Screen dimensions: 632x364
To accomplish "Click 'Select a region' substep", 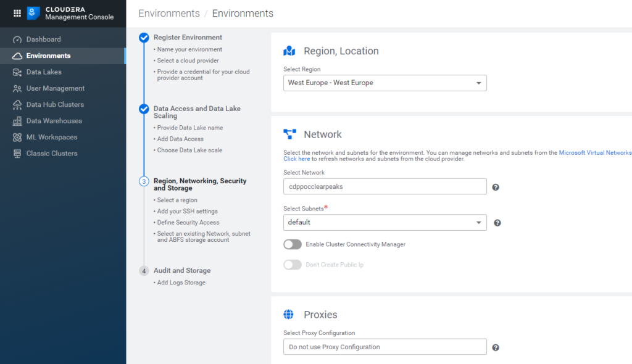I will pos(177,201).
